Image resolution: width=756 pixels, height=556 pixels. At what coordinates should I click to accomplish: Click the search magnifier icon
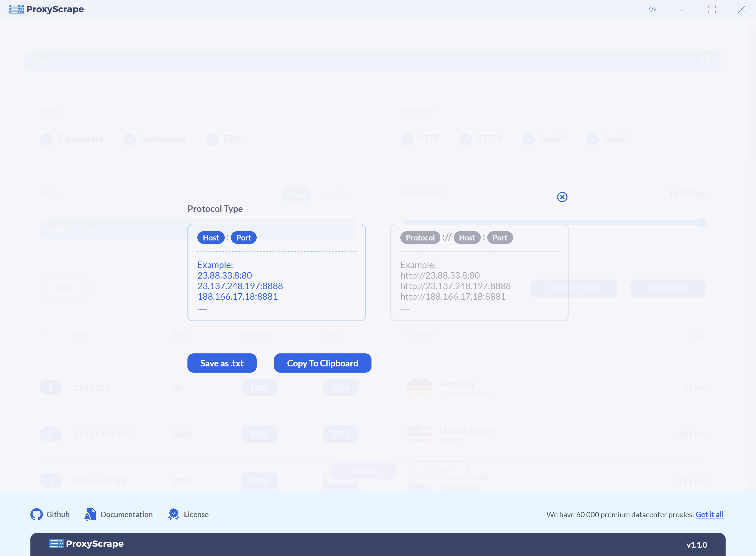[706, 61]
